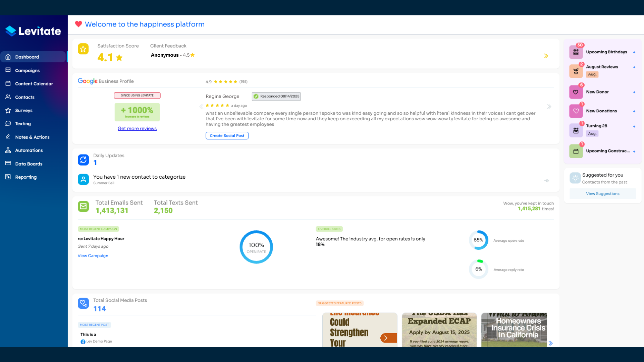Viewport: 644px width, 362px height.
Task: Click Create Social Post button
Action: 227,136
